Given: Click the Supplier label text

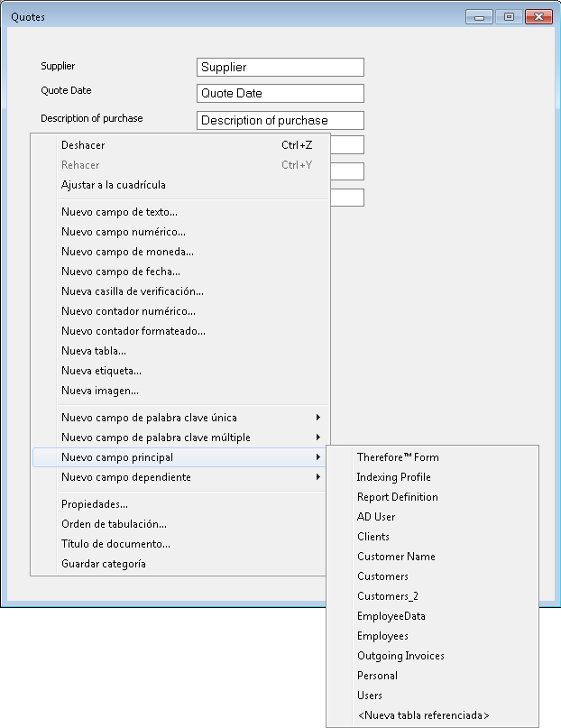Looking at the screenshot, I should (x=58, y=66).
